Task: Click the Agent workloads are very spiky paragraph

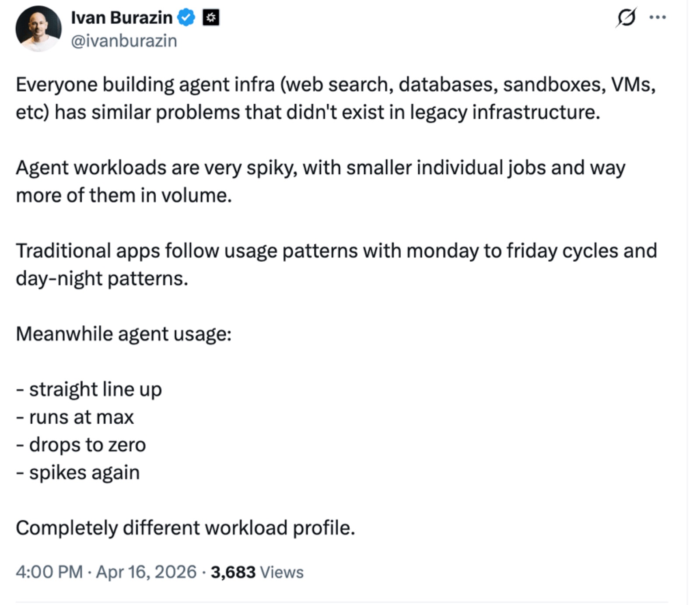Action: coord(321,181)
